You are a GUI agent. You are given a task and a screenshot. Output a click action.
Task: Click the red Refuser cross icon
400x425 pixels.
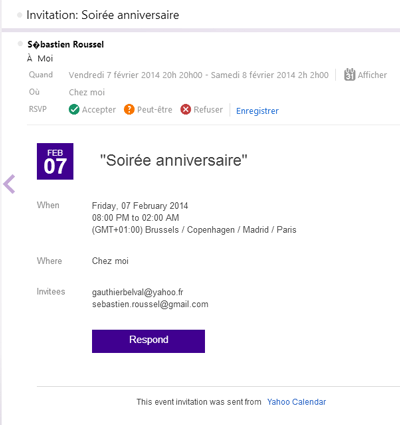tap(186, 109)
